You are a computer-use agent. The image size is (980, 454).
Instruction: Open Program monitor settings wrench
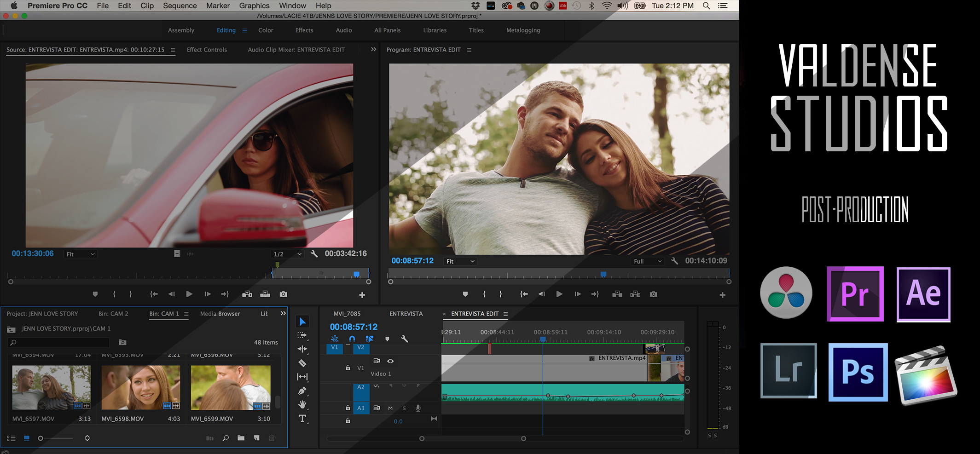point(674,261)
